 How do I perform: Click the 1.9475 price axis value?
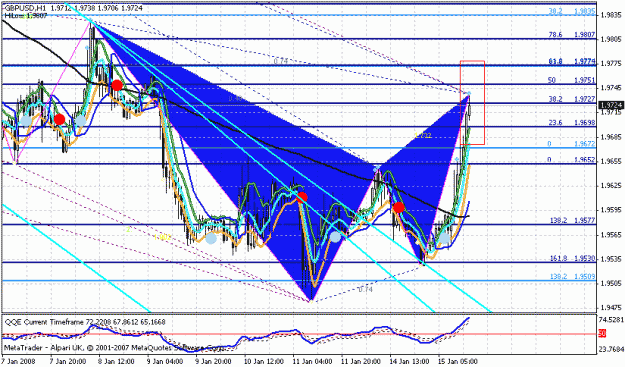pos(611,308)
